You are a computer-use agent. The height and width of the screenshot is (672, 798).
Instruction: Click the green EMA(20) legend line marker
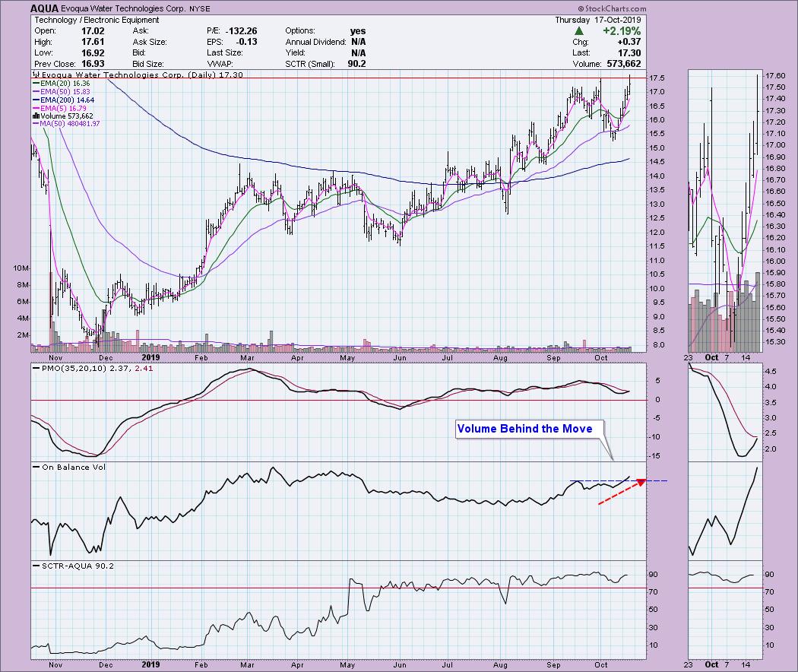click(x=36, y=84)
